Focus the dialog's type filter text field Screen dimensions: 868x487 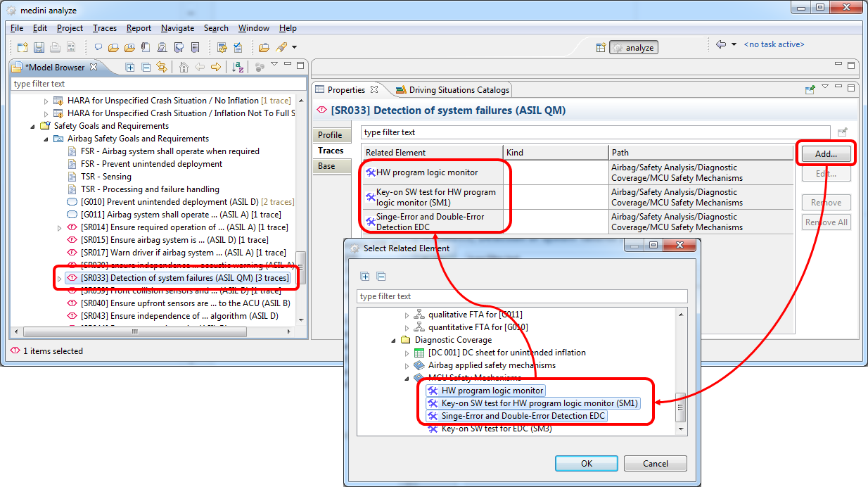tap(522, 296)
